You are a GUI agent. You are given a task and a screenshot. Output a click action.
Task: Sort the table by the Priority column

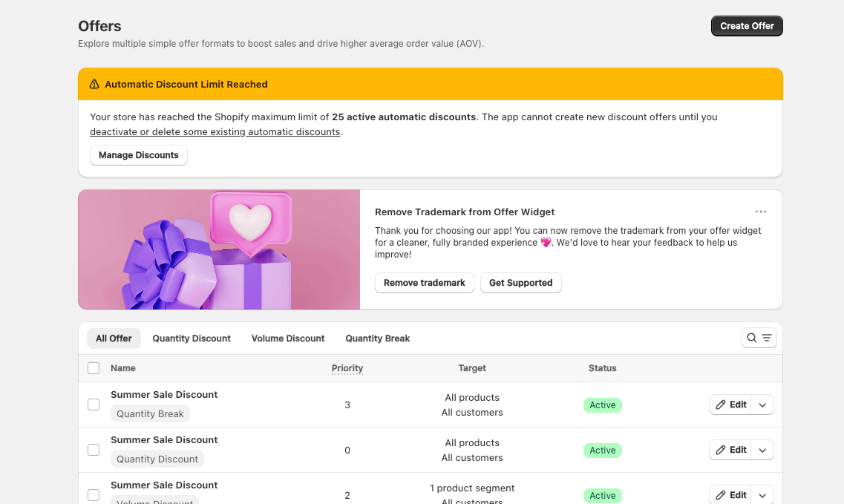[347, 367]
